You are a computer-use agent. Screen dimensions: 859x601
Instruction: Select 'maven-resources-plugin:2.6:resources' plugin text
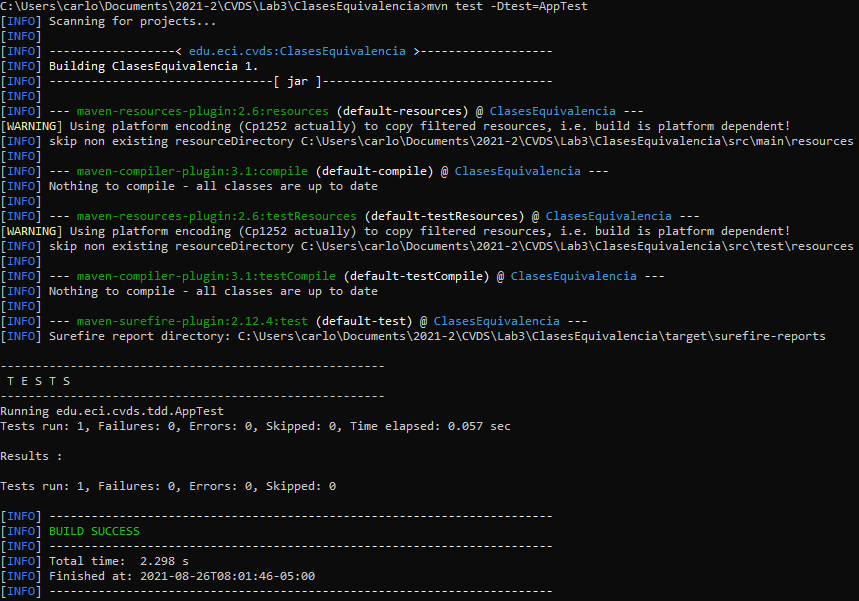point(203,111)
